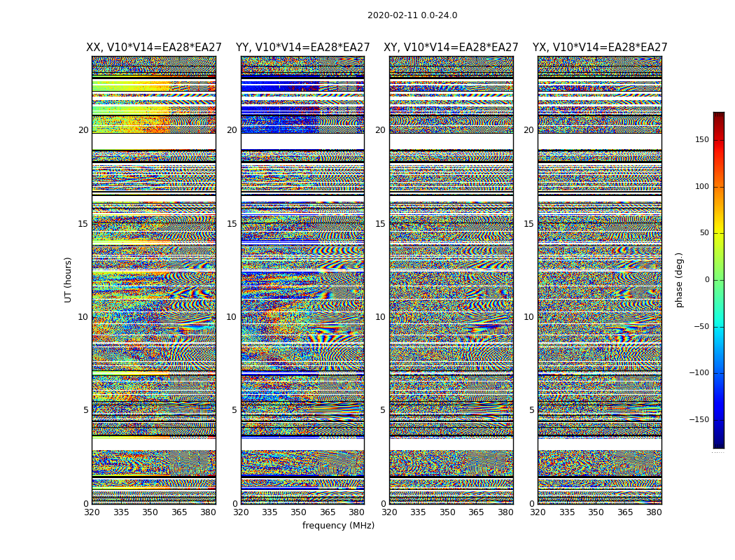
Task: Click the 15 hour tick of YY plot
Action: pyautogui.click(x=232, y=223)
